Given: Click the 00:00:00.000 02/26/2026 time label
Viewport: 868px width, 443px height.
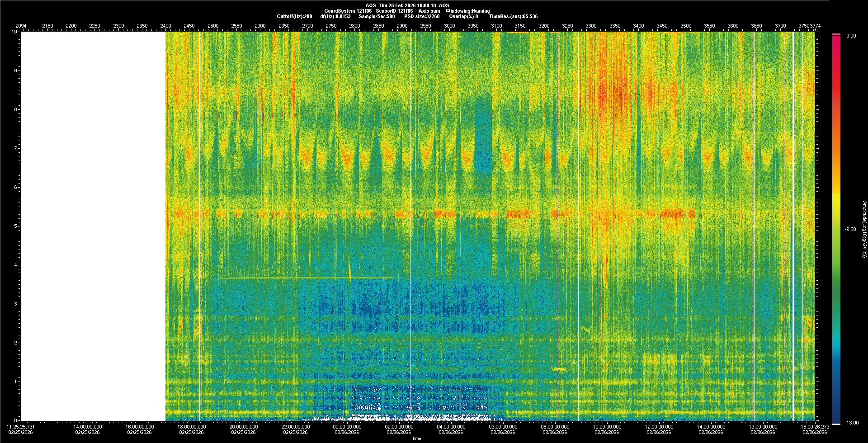Looking at the screenshot, I should tap(347, 429).
